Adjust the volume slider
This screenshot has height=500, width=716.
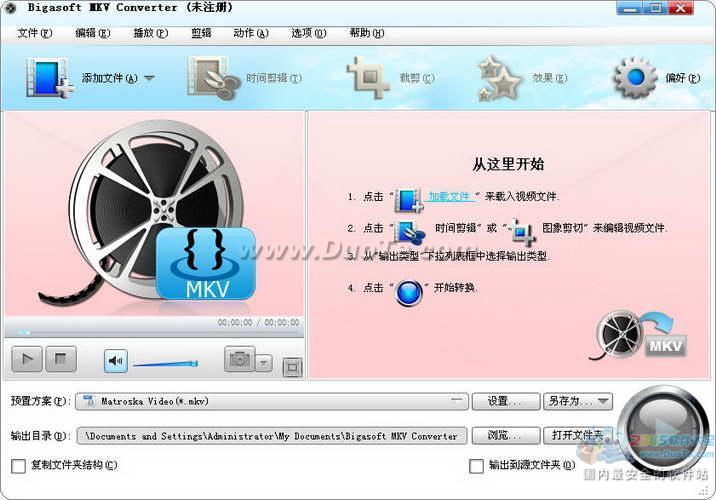click(165, 364)
